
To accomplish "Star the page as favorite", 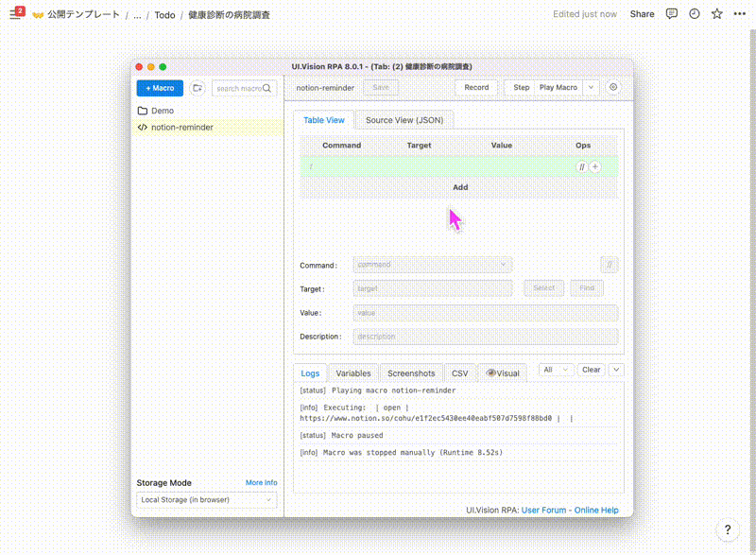I will pyautogui.click(x=717, y=14).
